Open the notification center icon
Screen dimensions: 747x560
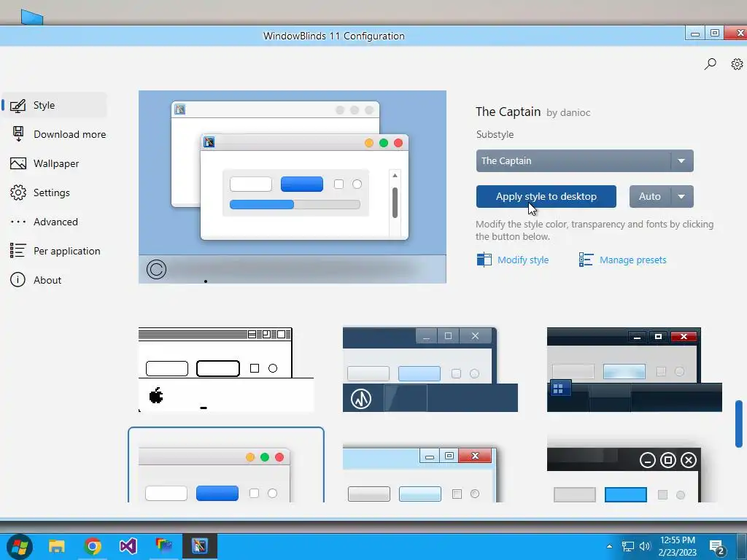pos(718,547)
